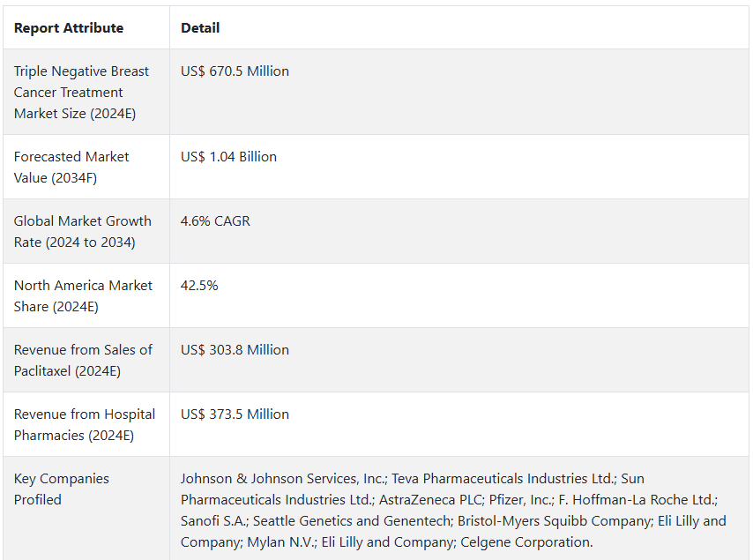The image size is (753, 560).
Task: Click the 'Forecasted Market Value (2034F)' label
Action: [x=71, y=167]
